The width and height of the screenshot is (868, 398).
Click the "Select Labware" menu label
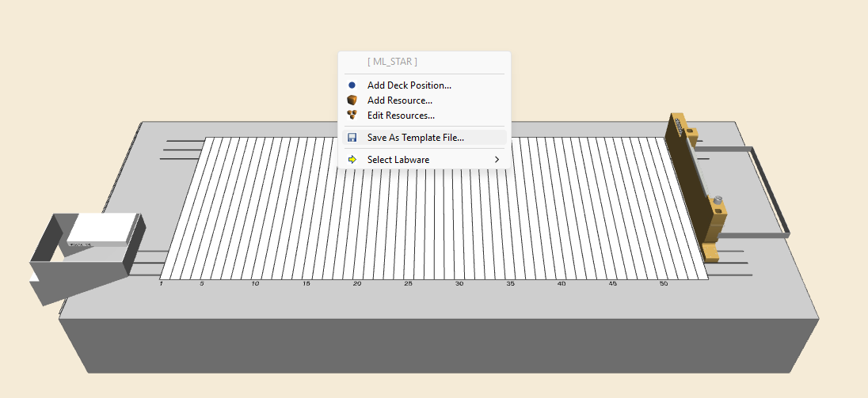pos(398,160)
